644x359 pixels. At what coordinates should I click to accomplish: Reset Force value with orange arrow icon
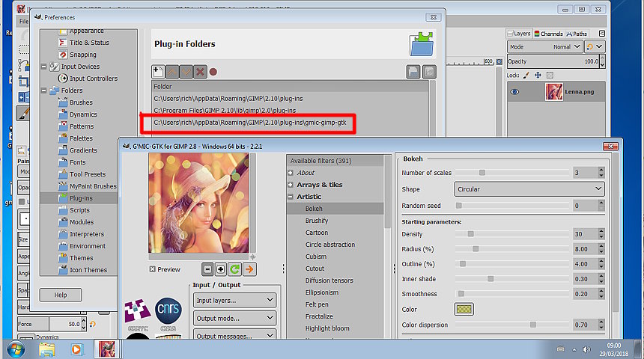(93, 324)
